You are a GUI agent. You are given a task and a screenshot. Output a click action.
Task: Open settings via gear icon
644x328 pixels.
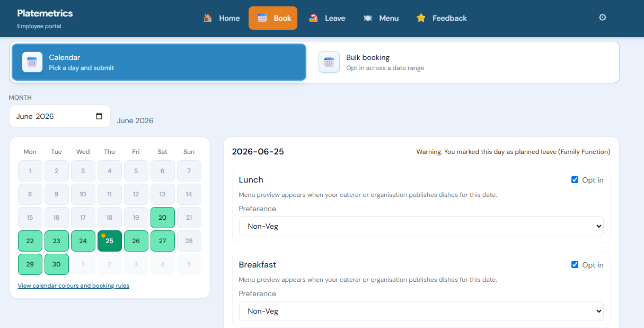(x=602, y=18)
